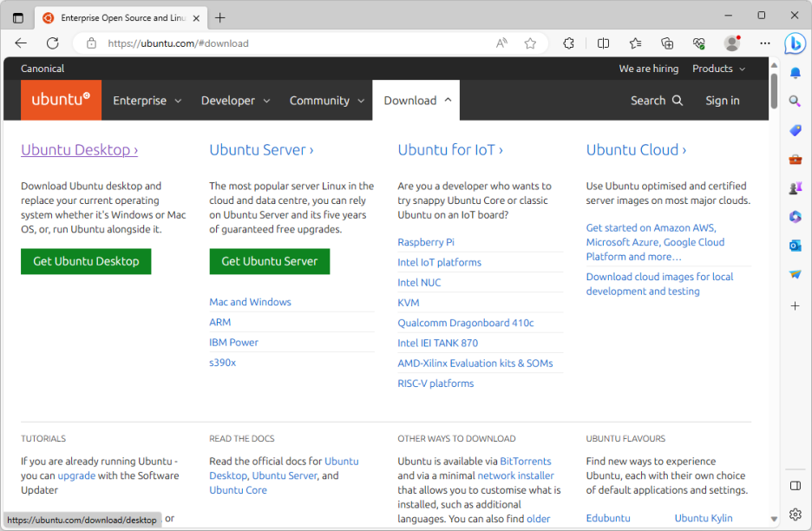Open Intel IoT platforms link
The image size is (812, 531).
click(439, 262)
